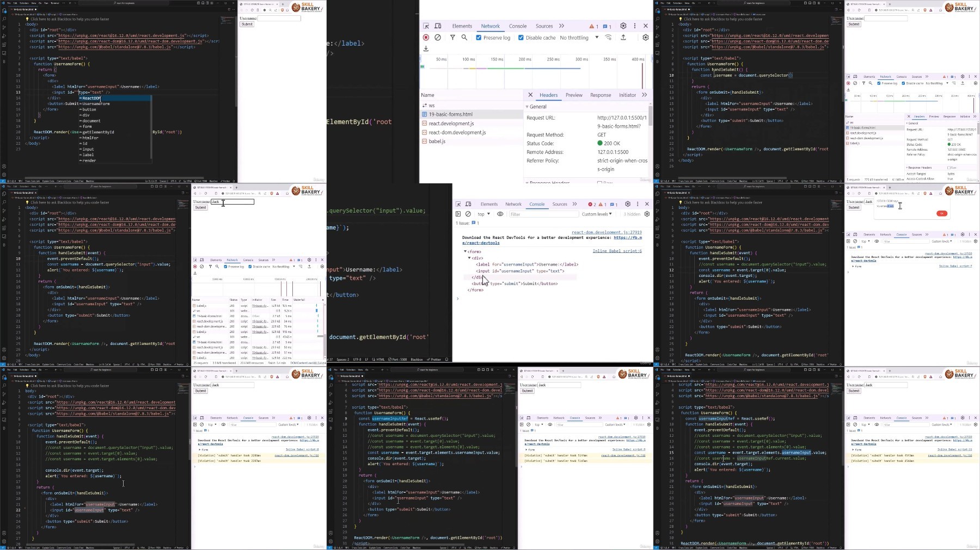The image size is (980, 550).
Task: Select the react-dom.development.js request in the enlarged Name list
Action: [x=471, y=132]
